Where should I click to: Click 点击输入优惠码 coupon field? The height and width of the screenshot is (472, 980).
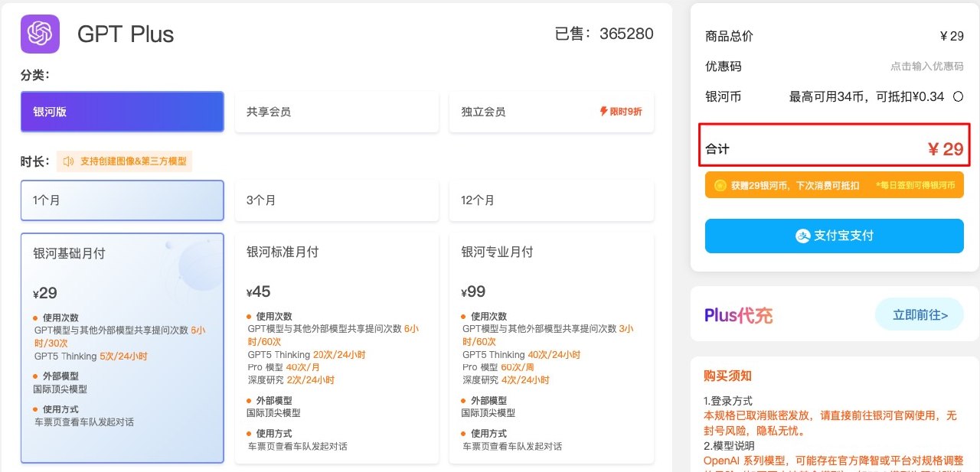[x=926, y=67]
